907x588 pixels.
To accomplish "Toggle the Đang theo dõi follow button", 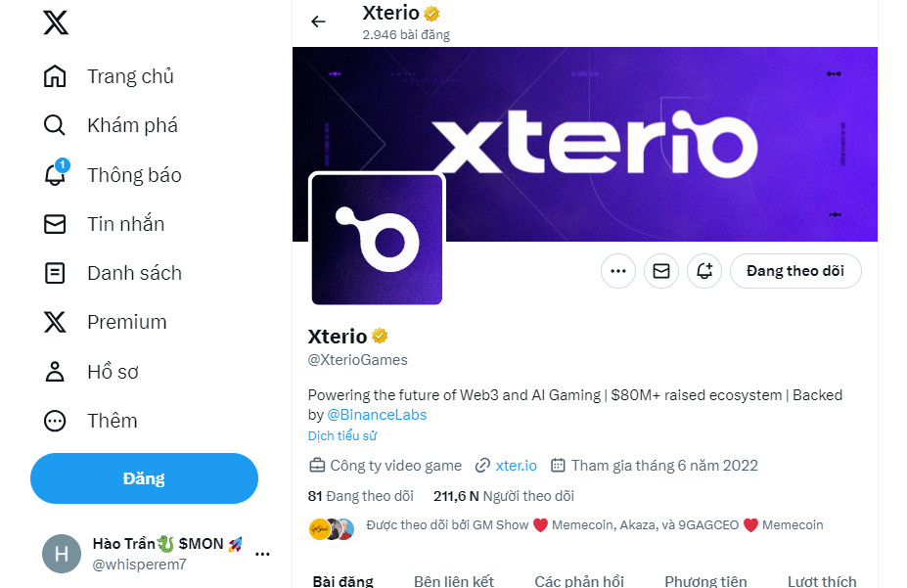I will tap(794, 271).
